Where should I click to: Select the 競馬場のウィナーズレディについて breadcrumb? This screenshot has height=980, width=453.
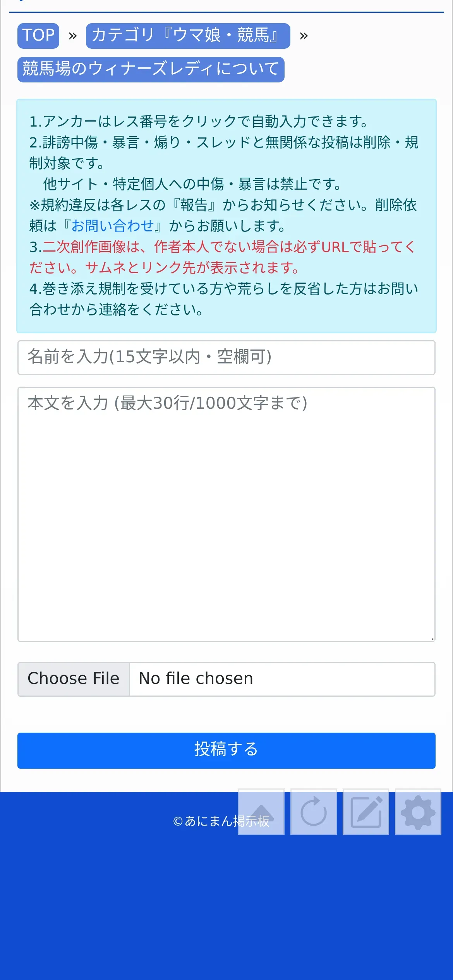pyautogui.click(x=151, y=70)
